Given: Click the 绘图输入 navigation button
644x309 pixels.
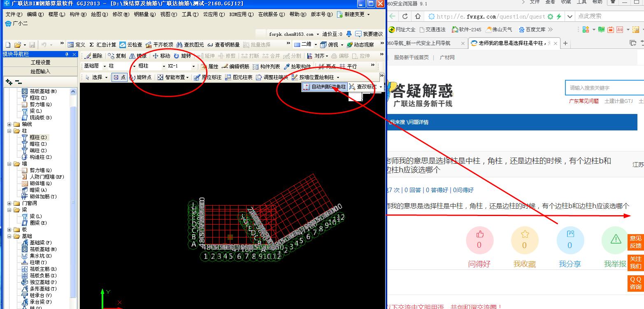Looking at the screenshot, I should pos(40,71).
